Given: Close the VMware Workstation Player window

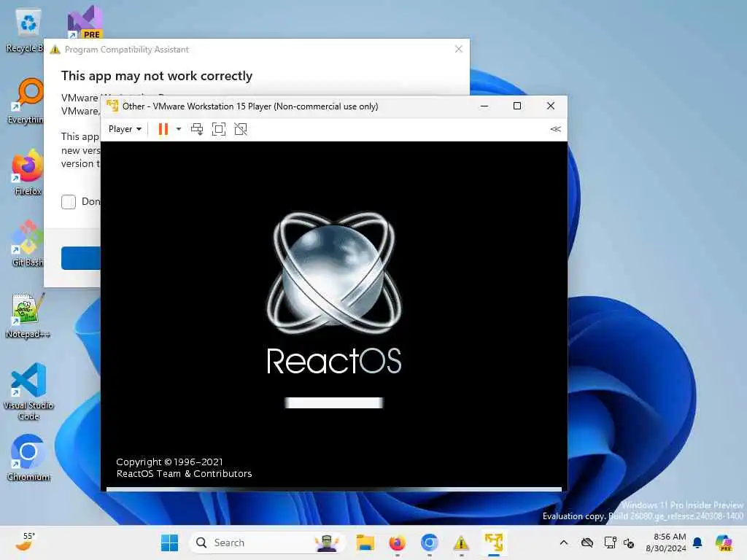Looking at the screenshot, I should [551, 106].
